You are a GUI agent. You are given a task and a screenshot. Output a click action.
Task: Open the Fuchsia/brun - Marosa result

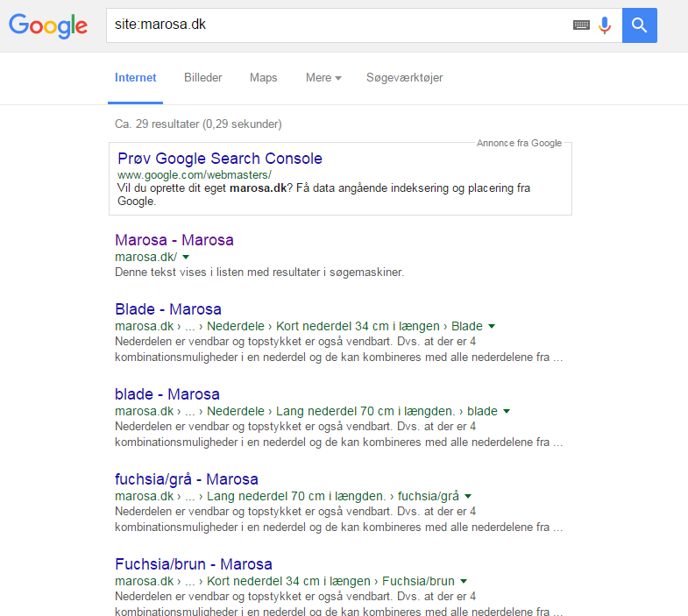(194, 564)
